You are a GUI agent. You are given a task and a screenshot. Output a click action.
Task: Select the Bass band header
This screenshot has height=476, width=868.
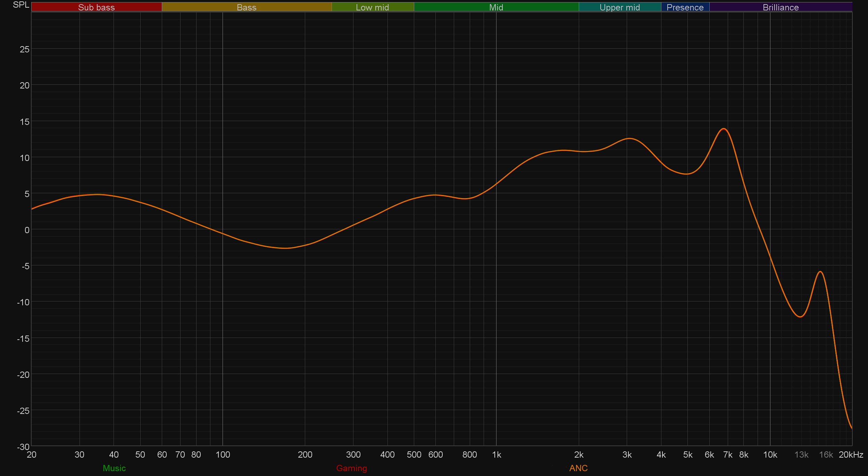[247, 7]
